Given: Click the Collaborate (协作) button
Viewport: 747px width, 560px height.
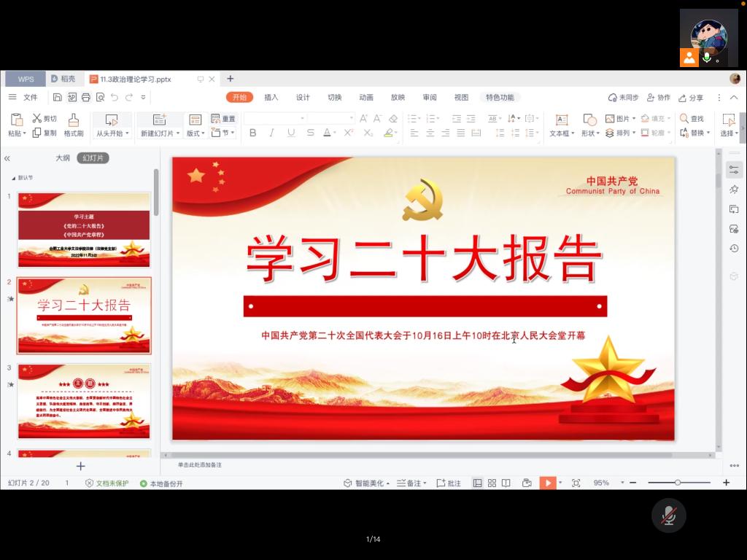Looking at the screenshot, I should pyautogui.click(x=658, y=98).
